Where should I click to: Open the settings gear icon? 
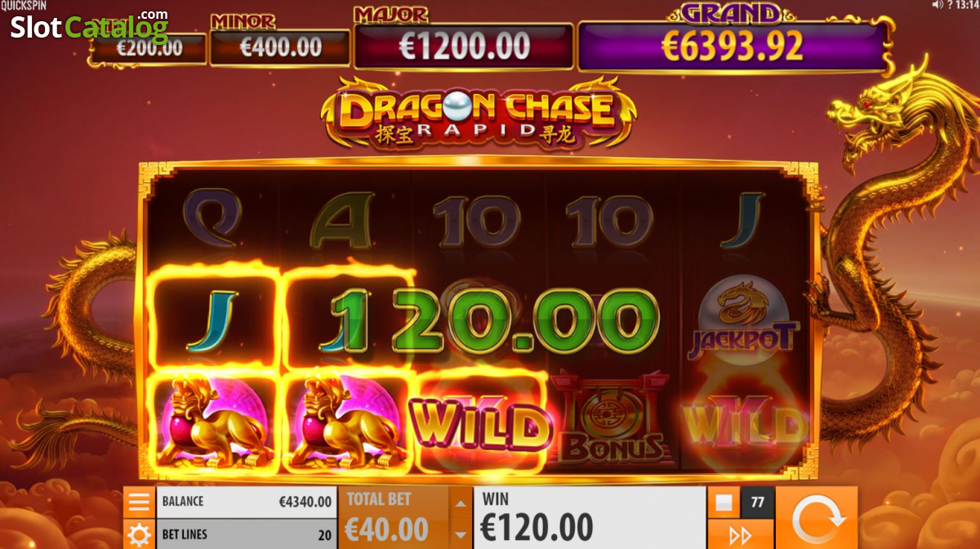pos(139,534)
